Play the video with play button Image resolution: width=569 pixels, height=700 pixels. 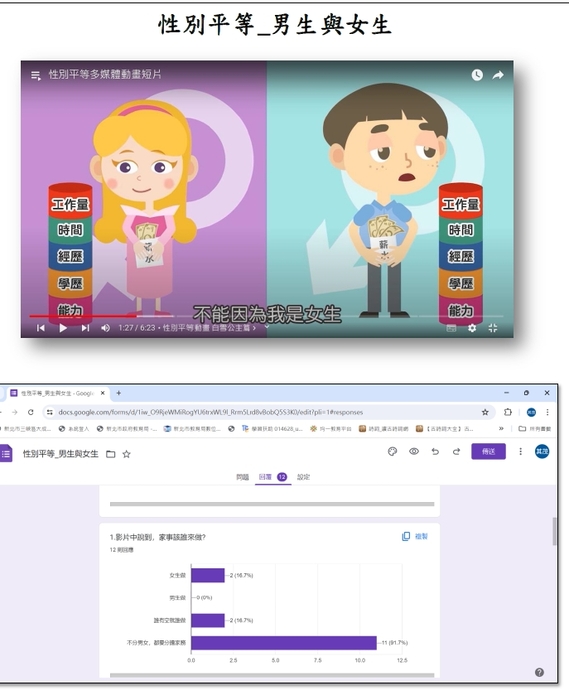tap(63, 328)
